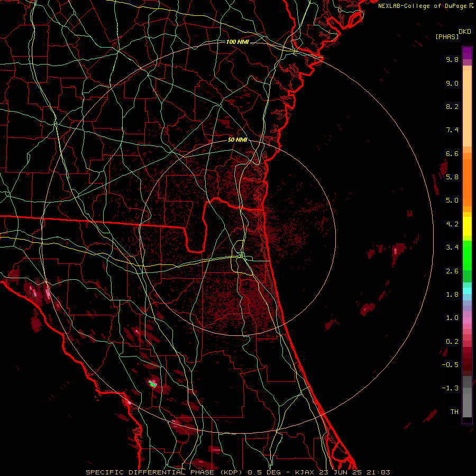Click the KJAX station identifier

click(305, 472)
